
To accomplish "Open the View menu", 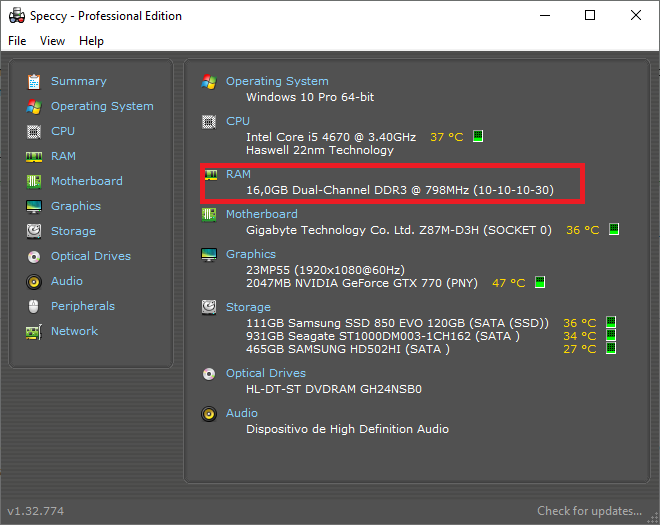I will pyautogui.click(x=52, y=41).
